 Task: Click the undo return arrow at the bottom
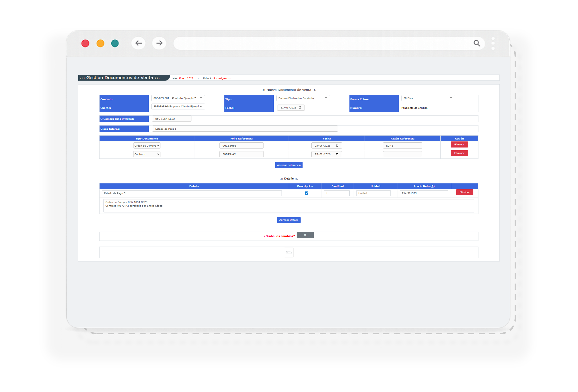289,252
